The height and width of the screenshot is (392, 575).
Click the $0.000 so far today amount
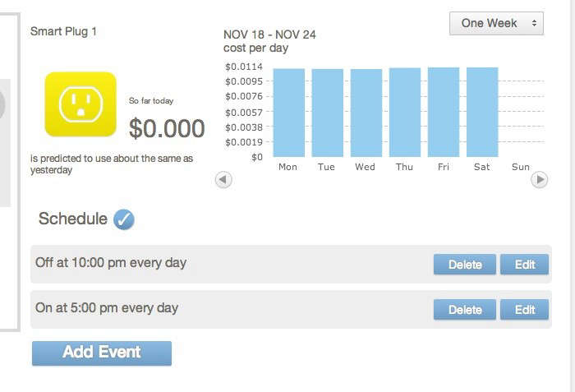167,128
